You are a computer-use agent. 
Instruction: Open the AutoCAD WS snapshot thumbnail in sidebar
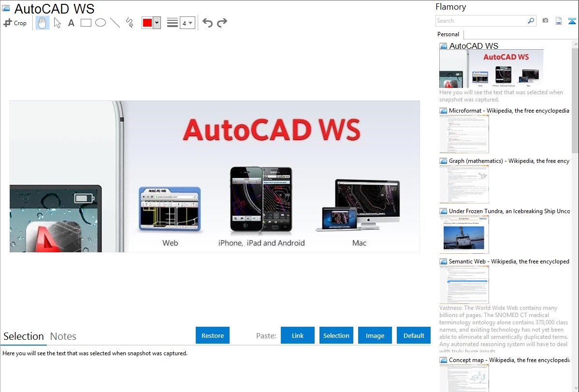tap(491, 69)
